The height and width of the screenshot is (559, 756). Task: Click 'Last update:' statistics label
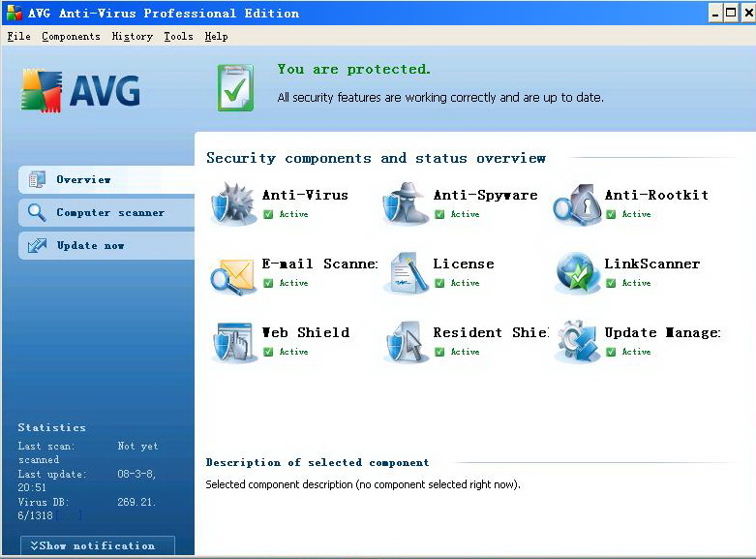coord(52,474)
